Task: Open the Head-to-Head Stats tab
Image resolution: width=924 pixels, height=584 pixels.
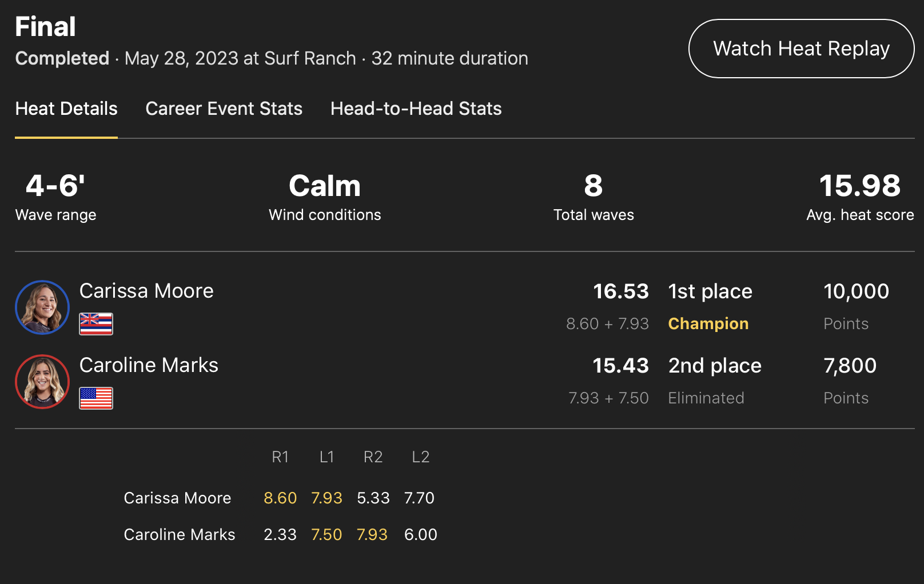Action: (416, 109)
